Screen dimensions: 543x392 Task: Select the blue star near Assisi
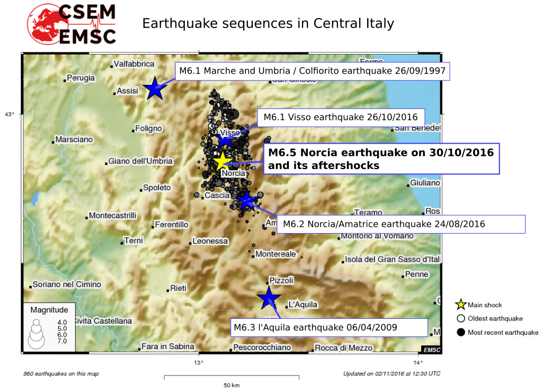click(x=154, y=88)
